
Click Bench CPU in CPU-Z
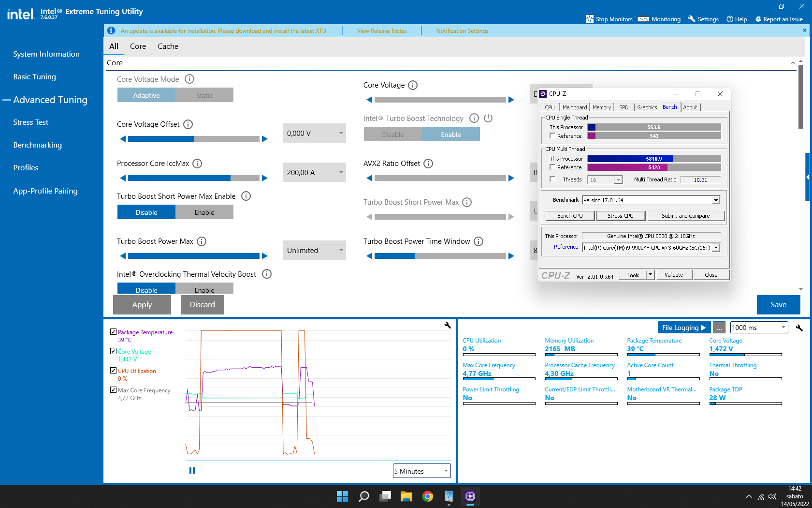click(x=570, y=216)
